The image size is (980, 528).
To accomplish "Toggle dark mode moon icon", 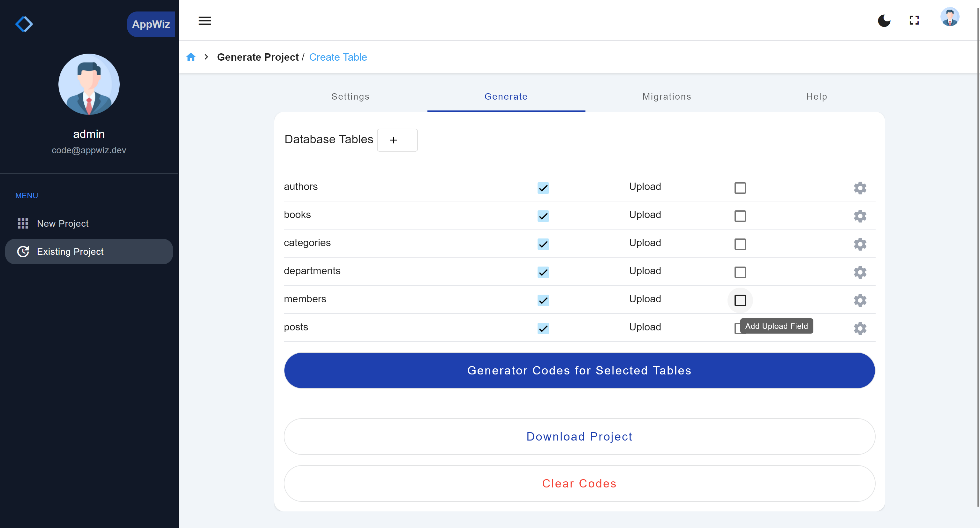I will pyautogui.click(x=884, y=20).
